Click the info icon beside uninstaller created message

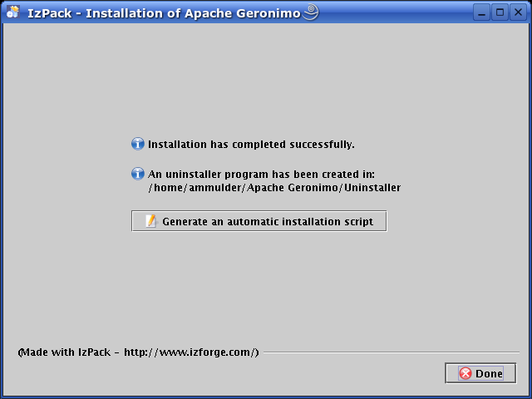pos(138,174)
